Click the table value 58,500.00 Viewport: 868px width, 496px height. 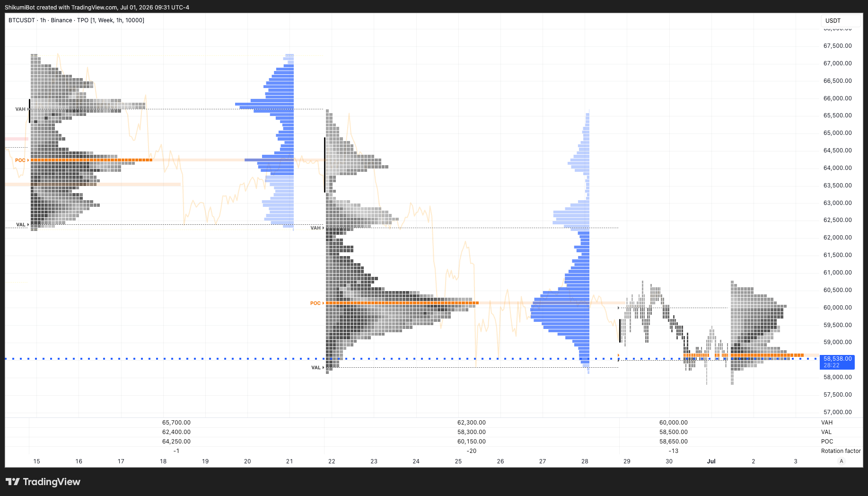(674, 432)
